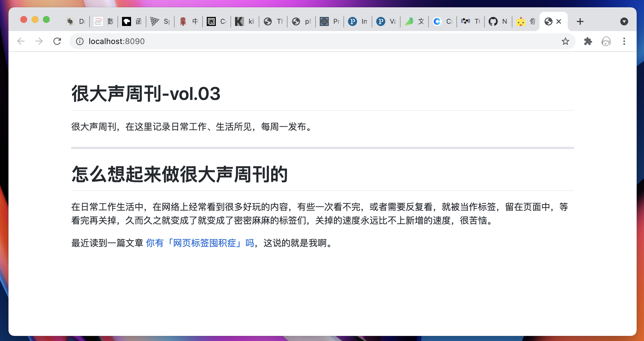Bookmark this page with the star
644x341 pixels.
(565, 41)
